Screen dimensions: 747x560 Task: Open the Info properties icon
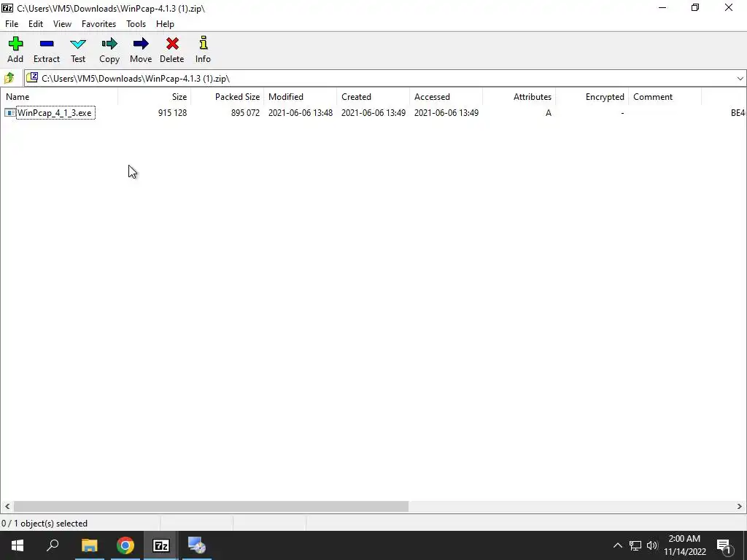tap(204, 43)
